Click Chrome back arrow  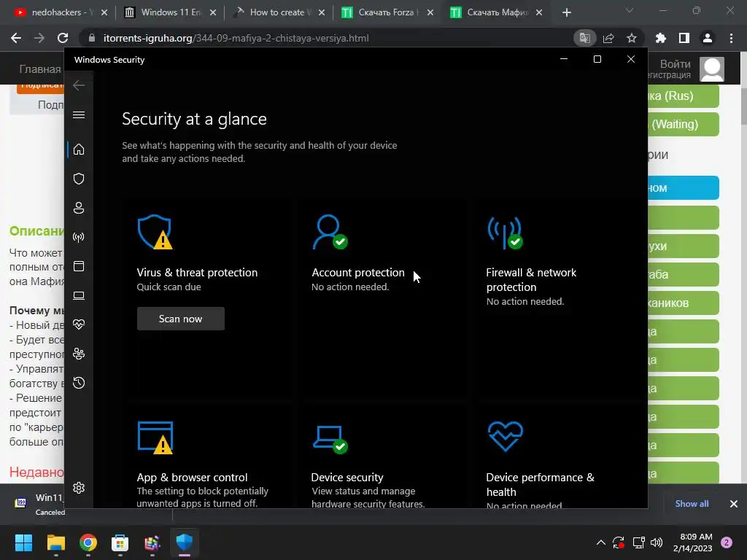pyautogui.click(x=16, y=38)
